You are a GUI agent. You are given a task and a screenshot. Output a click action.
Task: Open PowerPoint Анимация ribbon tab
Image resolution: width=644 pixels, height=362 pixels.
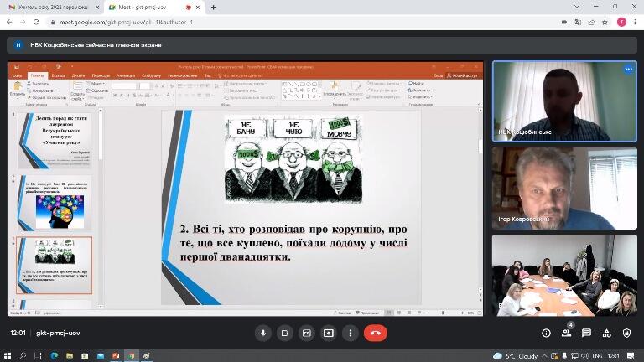126,76
